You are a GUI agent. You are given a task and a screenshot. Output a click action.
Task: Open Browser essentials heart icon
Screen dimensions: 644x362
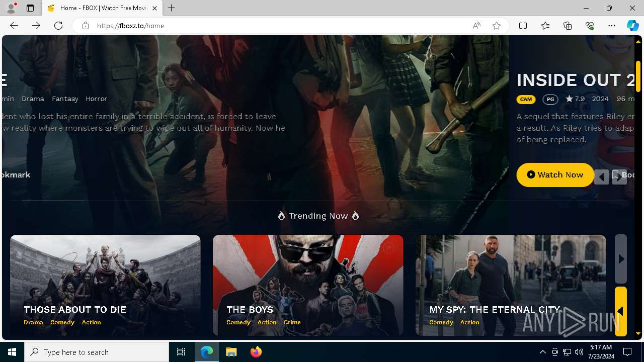click(x=590, y=26)
